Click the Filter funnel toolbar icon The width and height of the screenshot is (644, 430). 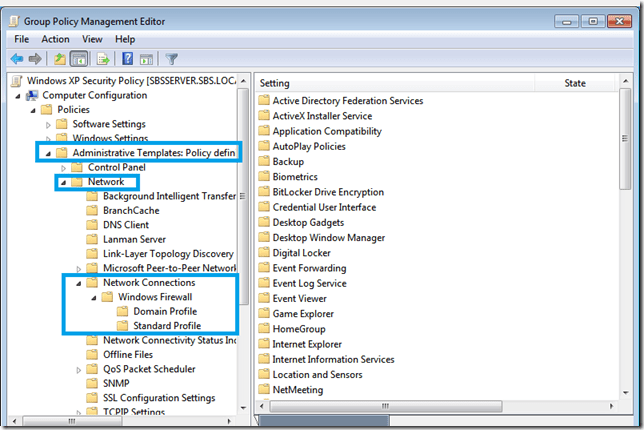(x=171, y=59)
